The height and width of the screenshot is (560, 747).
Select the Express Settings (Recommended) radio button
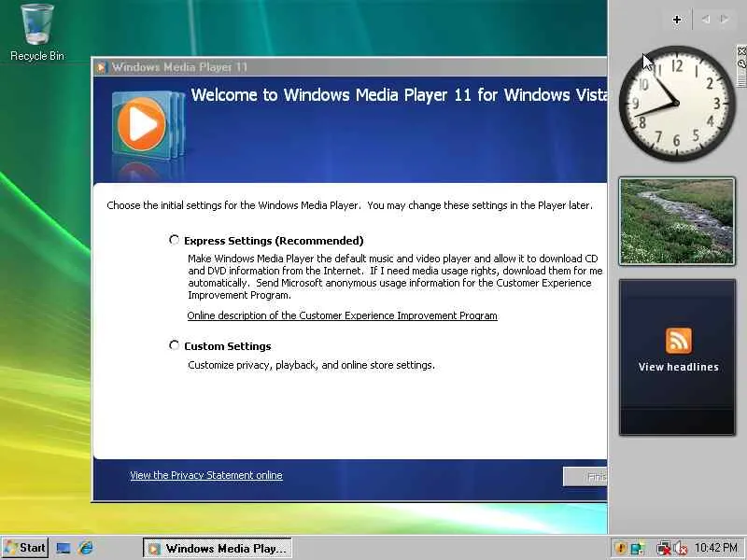tap(175, 240)
